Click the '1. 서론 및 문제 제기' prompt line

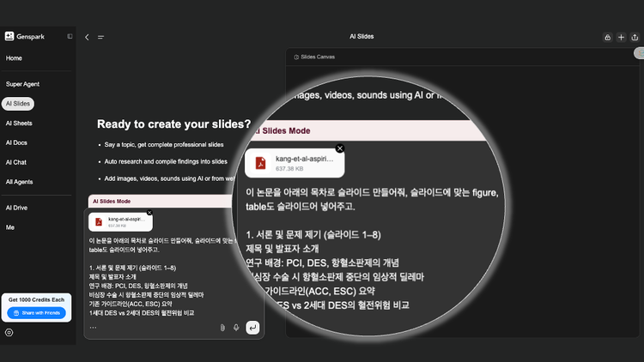click(132, 268)
